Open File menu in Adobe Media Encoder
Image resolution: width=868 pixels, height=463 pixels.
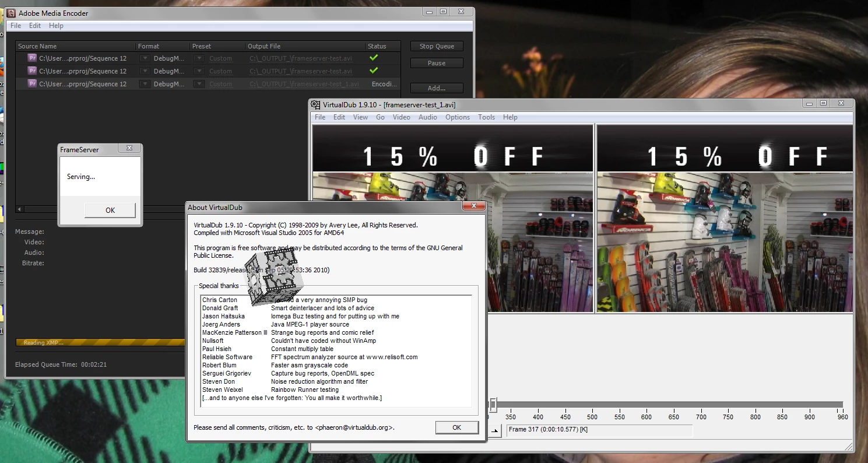coord(16,26)
